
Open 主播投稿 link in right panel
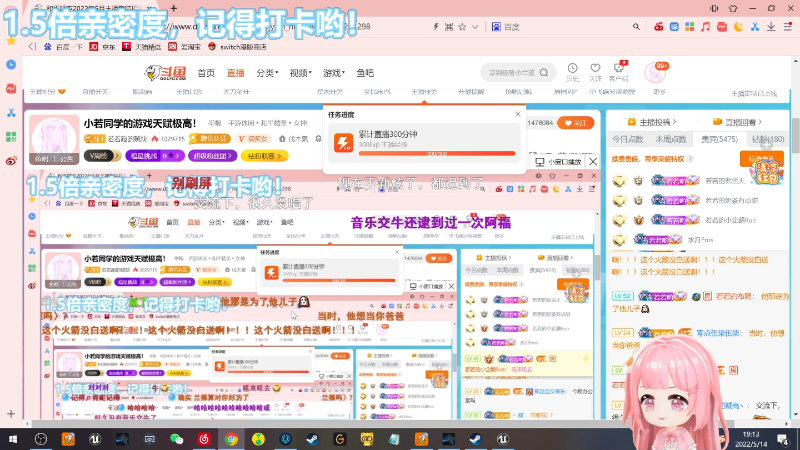[x=652, y=122]
